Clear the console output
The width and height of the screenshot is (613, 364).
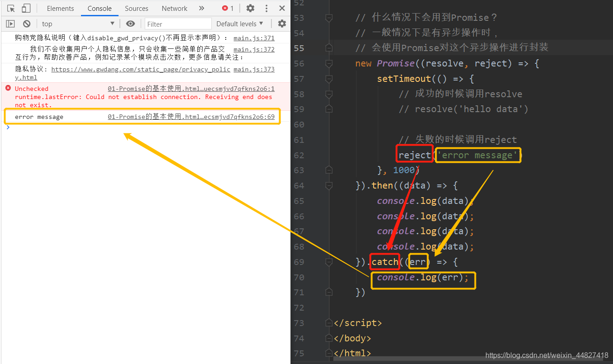27,24
